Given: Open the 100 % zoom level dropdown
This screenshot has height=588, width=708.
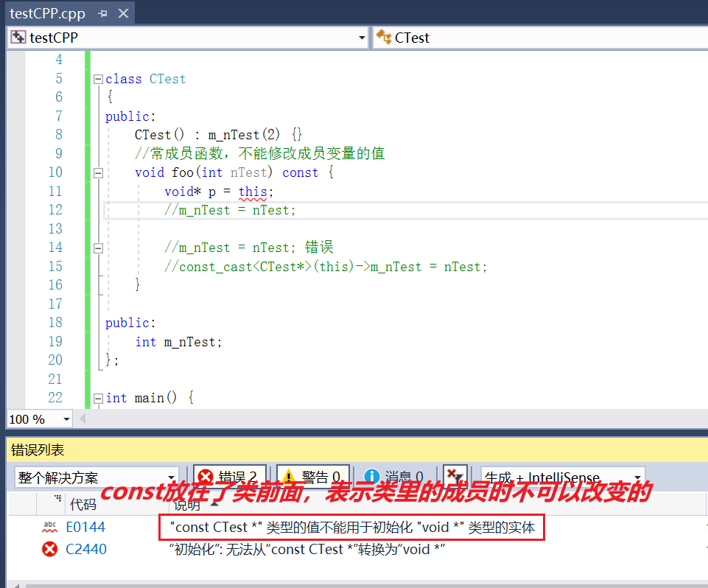Looking at the screenshot, I should 66,419.
